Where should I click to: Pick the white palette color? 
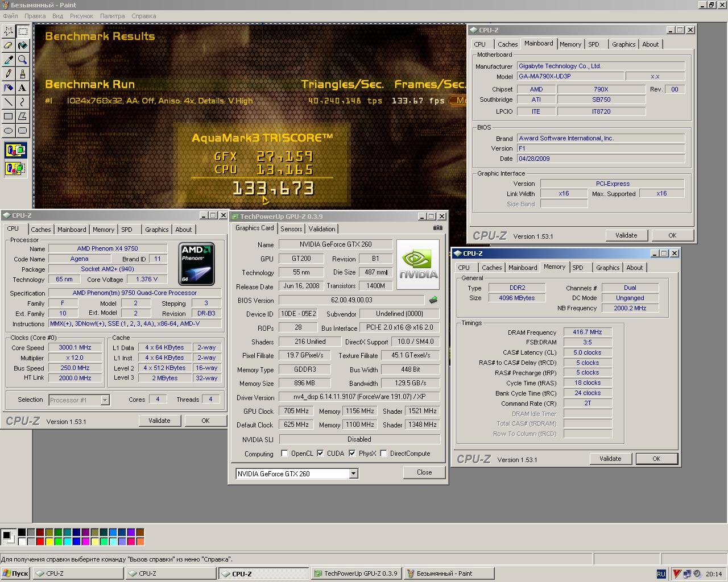click(22, 541)
